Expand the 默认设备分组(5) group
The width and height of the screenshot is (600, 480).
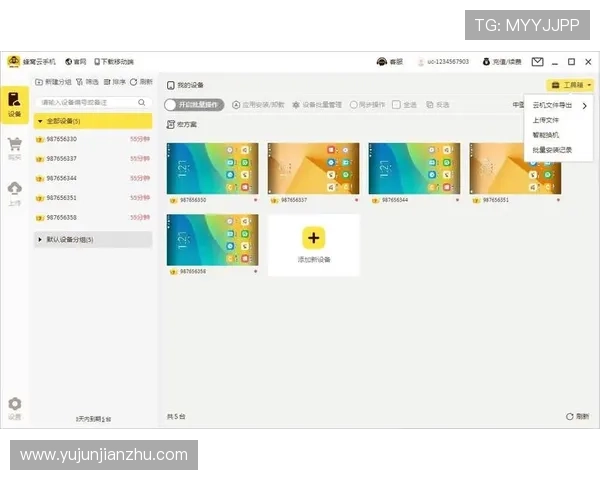(40, 240)
